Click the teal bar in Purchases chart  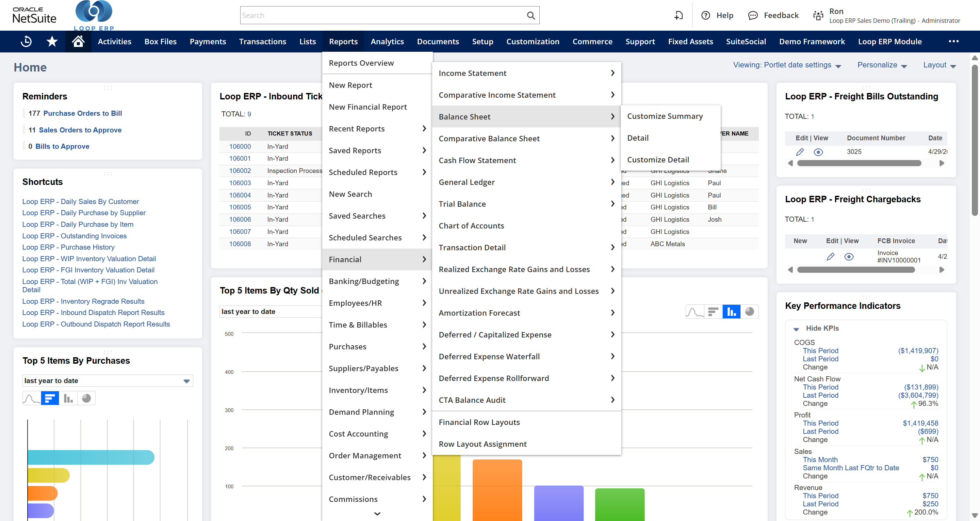click(x=91, y=457)
